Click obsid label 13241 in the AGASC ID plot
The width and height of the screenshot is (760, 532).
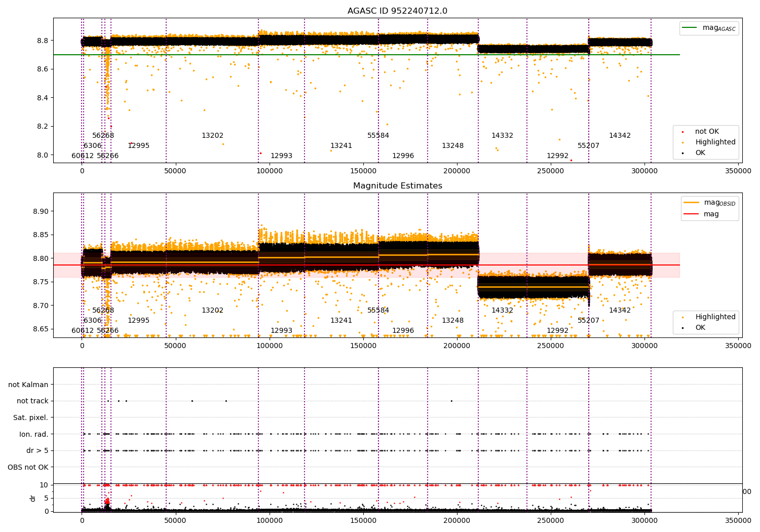coord(341,146)
